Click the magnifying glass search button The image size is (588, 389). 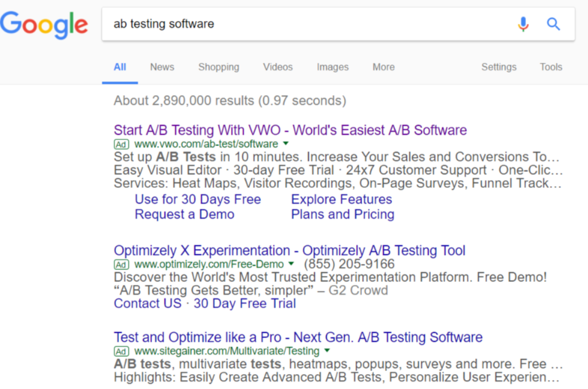pos(553,24)
